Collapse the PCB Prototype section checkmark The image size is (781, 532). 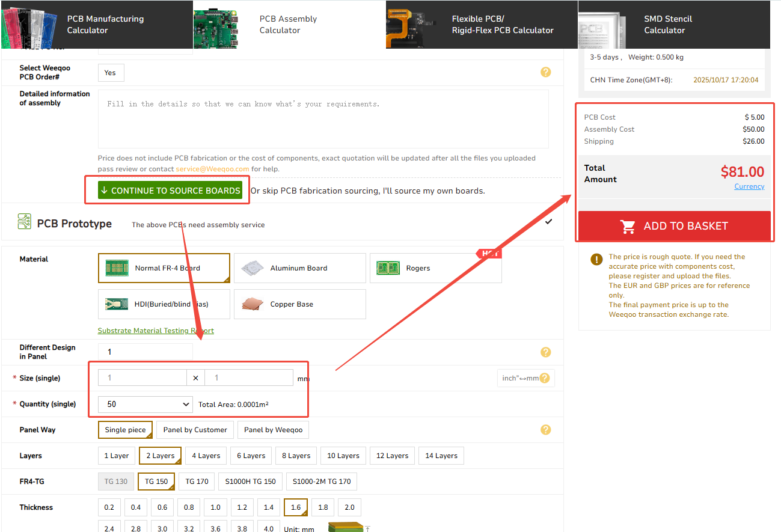[548, 222]
